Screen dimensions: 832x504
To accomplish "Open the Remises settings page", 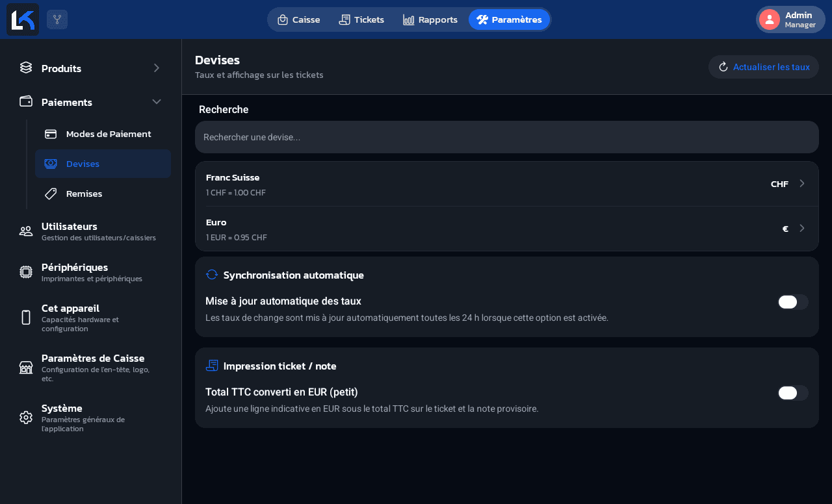I will pos(103,194).
